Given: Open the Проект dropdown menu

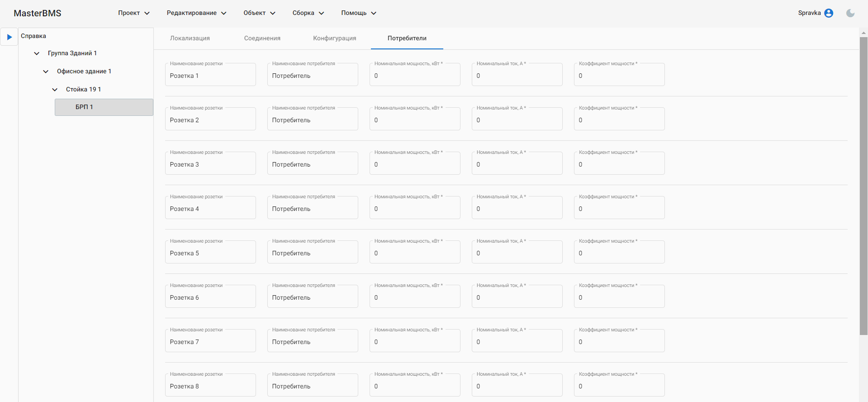Looking at the screenshot, I should point(134,13).
